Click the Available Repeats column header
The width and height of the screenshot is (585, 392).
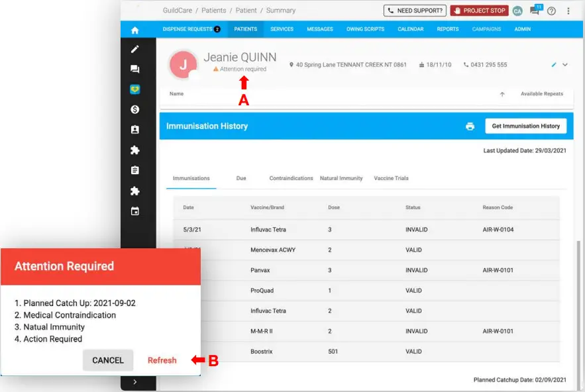pyautogui.click(x=542, y=93)
